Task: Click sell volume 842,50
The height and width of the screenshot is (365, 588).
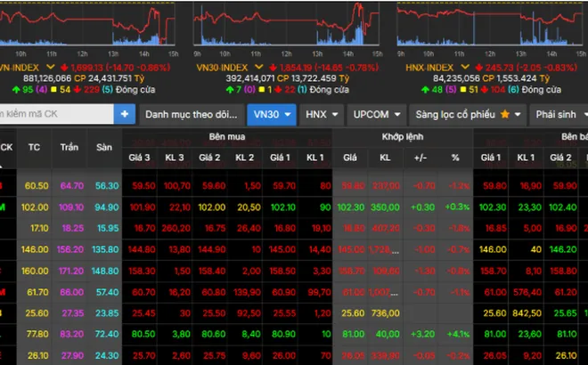Action: coord(527,313)
